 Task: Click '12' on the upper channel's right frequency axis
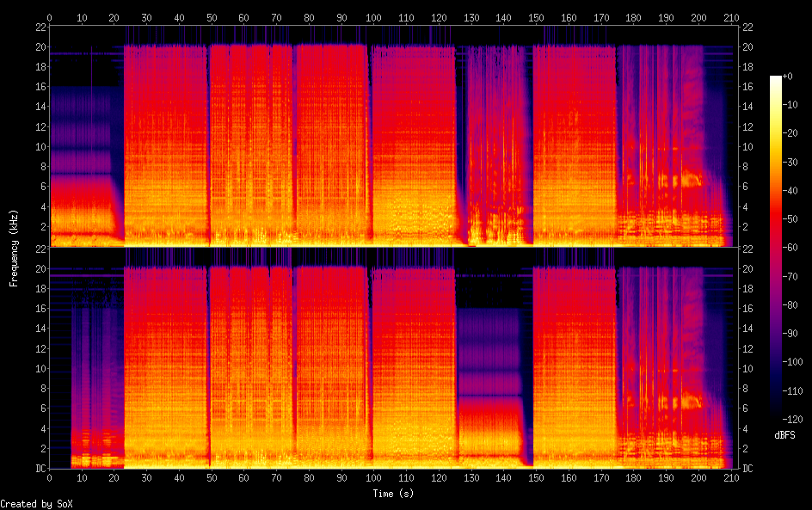(x=747, y=126)
